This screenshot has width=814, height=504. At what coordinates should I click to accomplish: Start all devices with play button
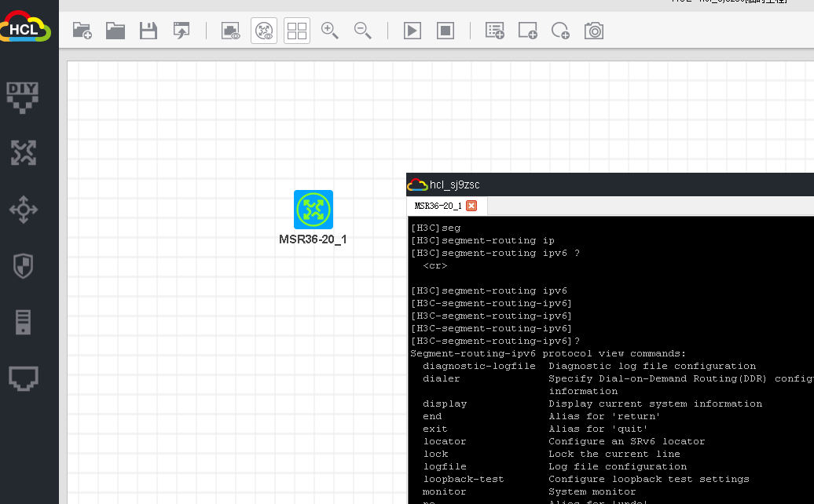pyautogui.click(x=412, y=31)
